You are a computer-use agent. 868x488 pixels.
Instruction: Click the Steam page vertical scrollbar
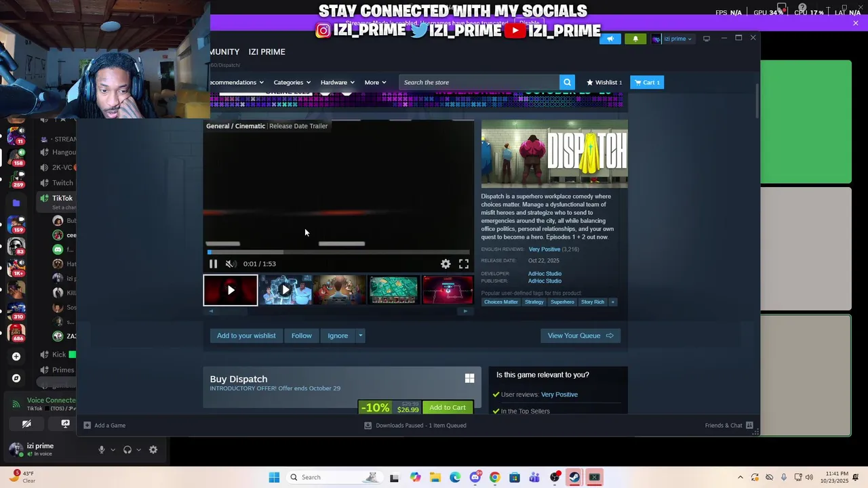[x=757, y=102]
